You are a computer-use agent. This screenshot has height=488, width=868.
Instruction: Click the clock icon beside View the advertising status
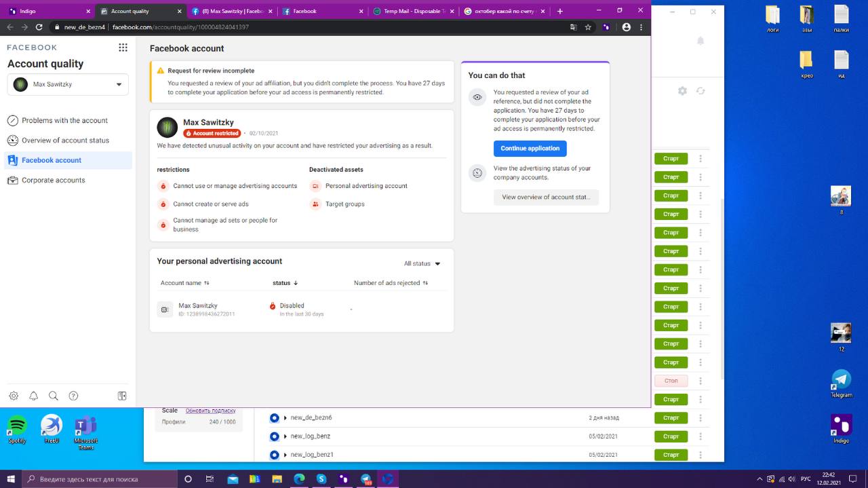(x=477, y=173)
